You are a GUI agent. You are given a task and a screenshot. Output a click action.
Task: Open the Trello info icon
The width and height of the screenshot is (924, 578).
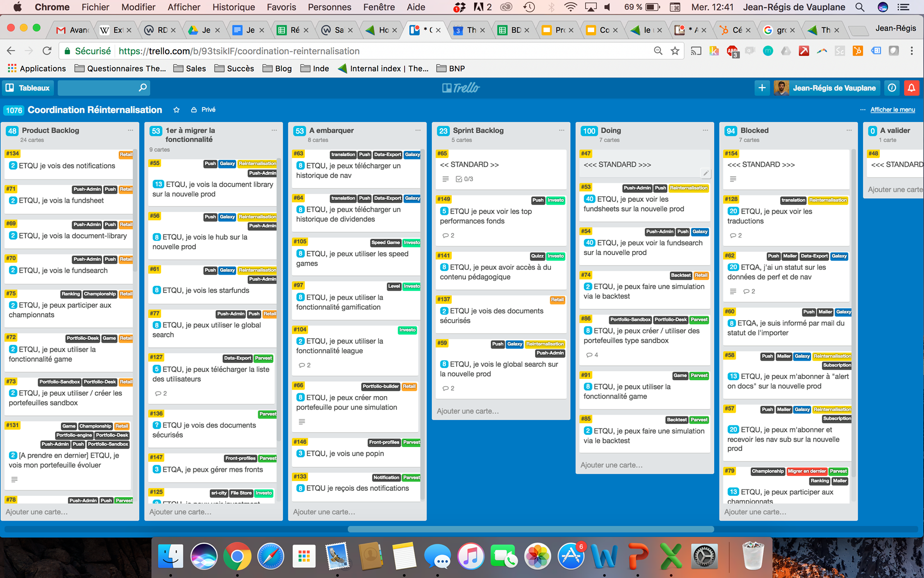point(892,88)
